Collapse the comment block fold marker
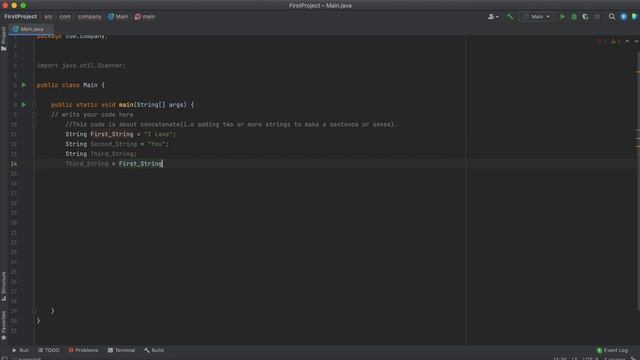The width and height of the screenshot is (640, 360). [34, 115]
